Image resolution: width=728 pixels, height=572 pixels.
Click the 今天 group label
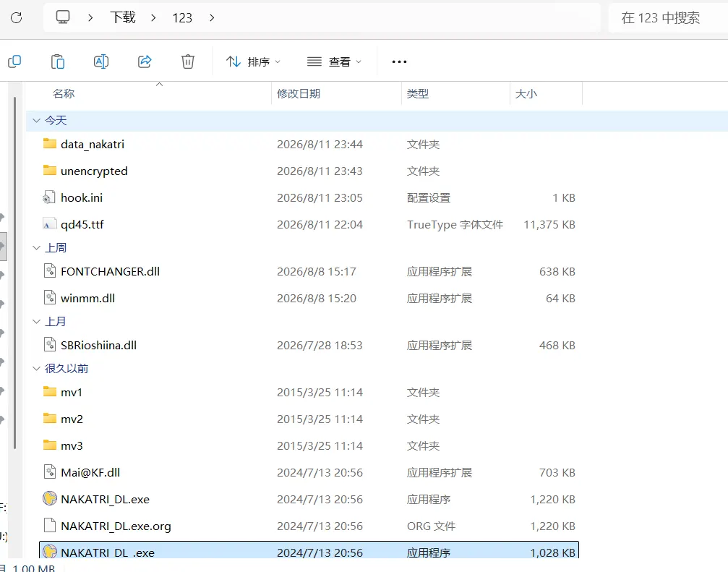click(56, 121)
